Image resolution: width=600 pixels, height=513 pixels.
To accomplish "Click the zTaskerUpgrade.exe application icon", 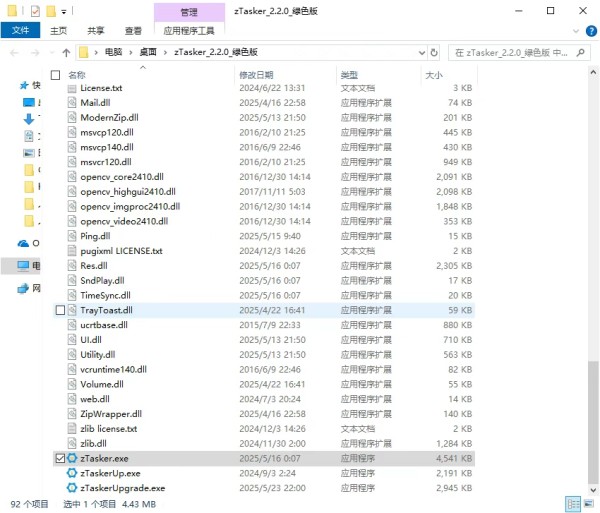I will (x=72, y=488).
